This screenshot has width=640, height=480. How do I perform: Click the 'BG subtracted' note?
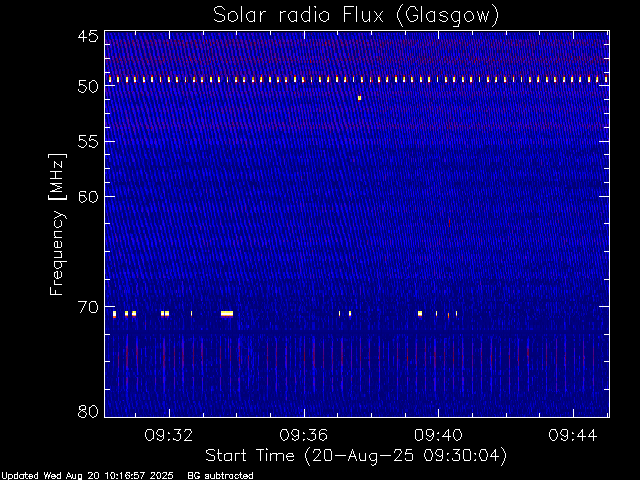click(x=220, y=476)
